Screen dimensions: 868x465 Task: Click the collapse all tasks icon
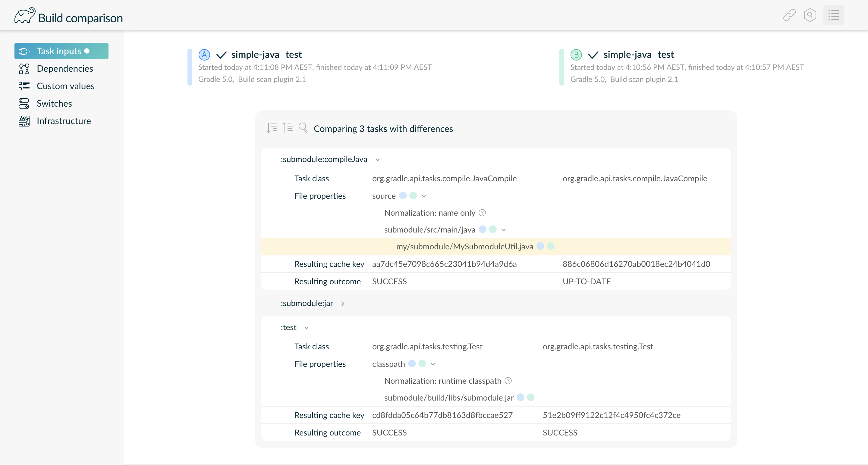pyautogui.click(x=288, y=128)
